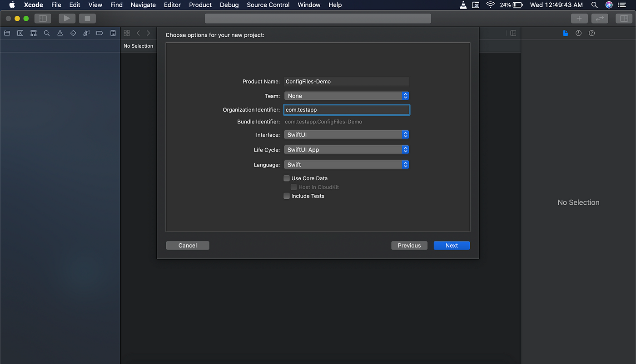Click the Next button
The height and width of the screenshot is (364, 636).
(x=452, y=246)
